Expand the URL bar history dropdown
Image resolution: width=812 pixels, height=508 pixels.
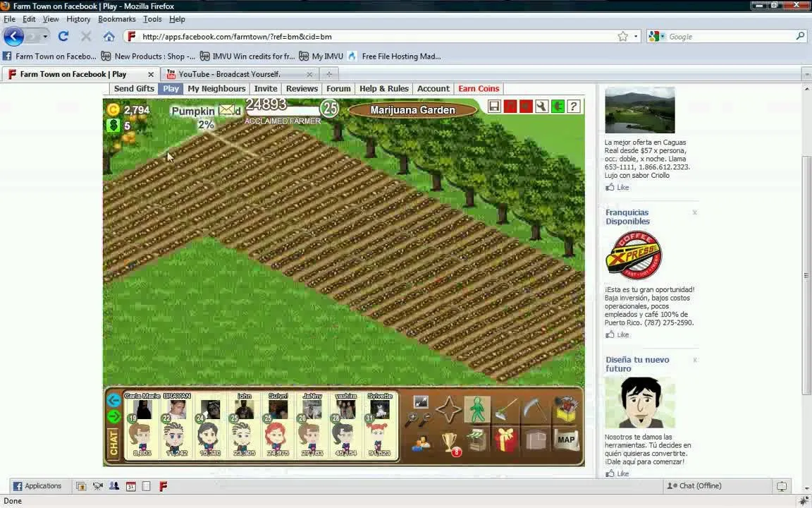click(635, 36)
